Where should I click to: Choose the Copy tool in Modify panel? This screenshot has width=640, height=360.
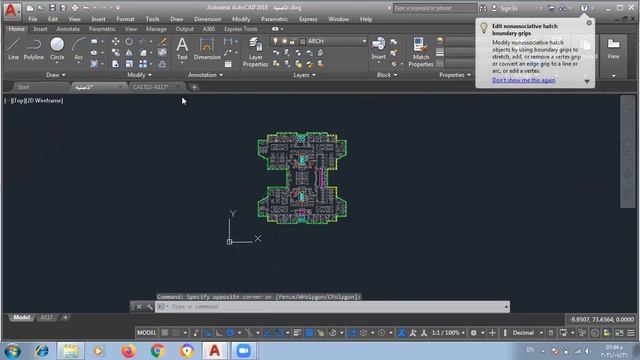pyautogui.click(x=116, y=53)
